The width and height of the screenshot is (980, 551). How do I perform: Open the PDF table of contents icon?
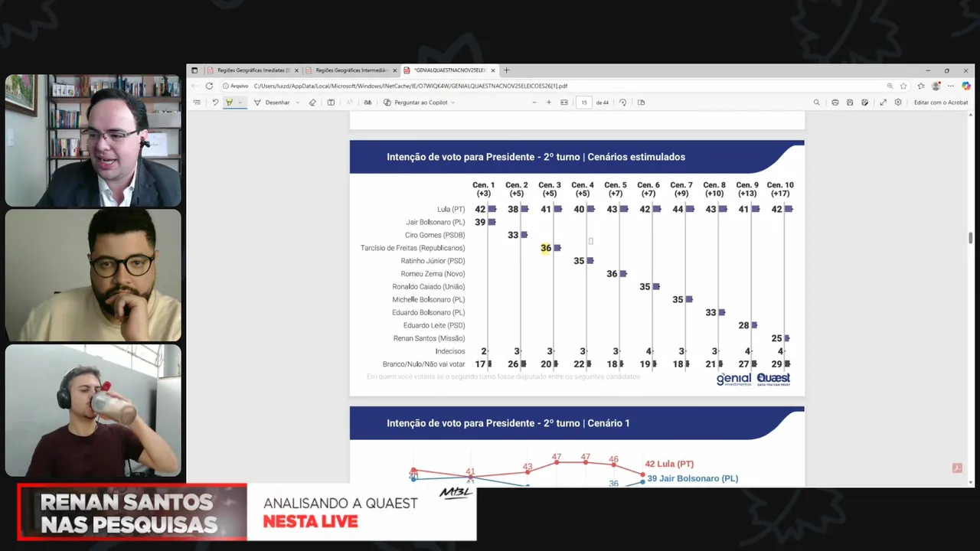197,103
